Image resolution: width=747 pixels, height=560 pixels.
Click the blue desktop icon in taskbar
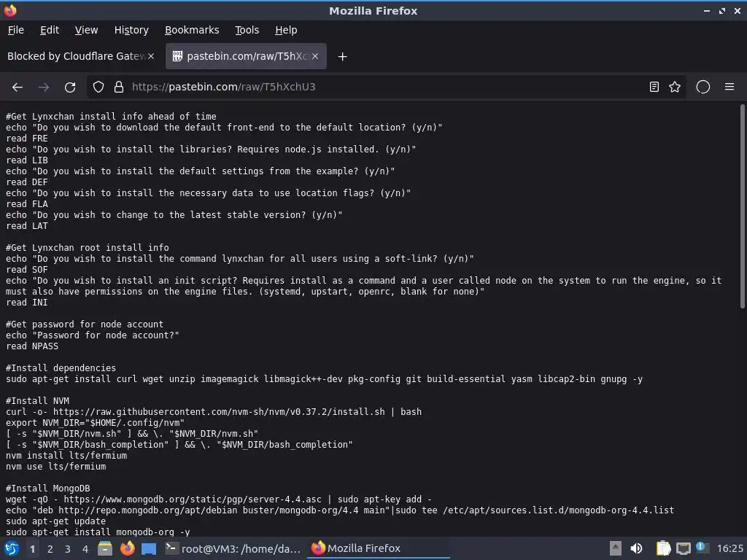[x=149, y=549]
